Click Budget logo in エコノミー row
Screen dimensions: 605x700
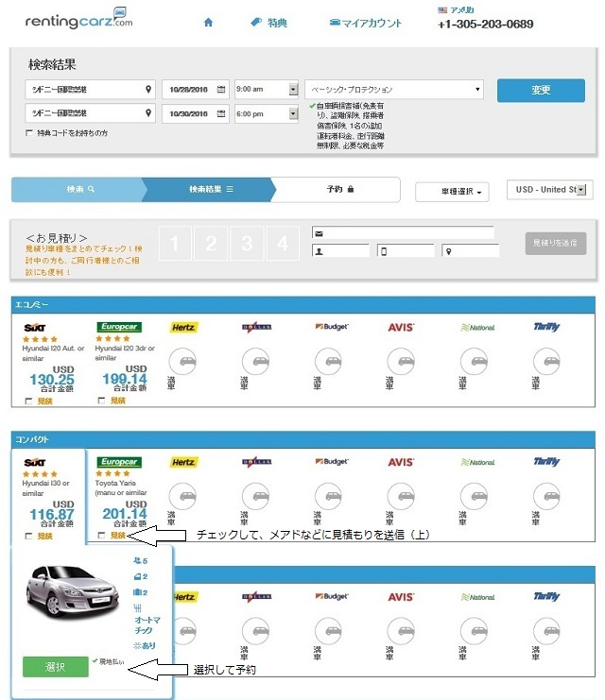pyautogui.click(x=332, y=327)
